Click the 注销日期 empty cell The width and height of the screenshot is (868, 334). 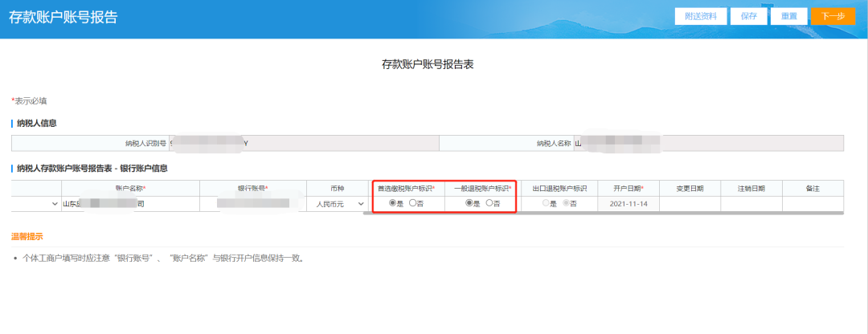point(751,204)
